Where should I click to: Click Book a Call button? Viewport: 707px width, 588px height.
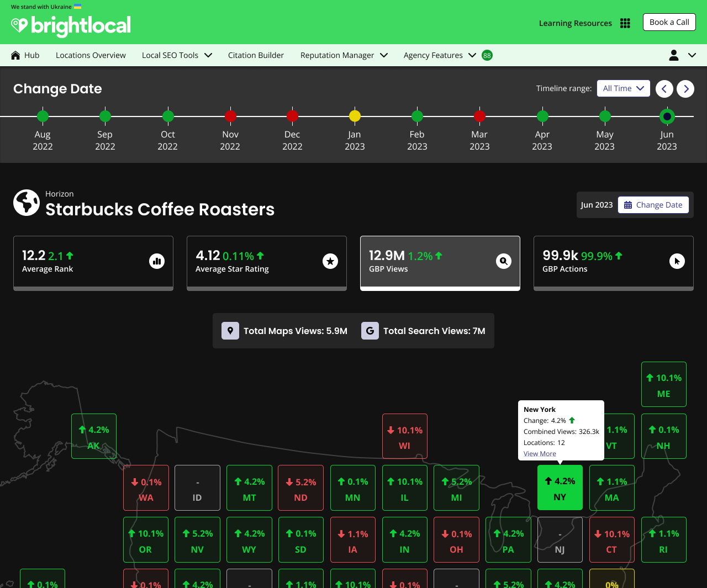tap(669, 22)
